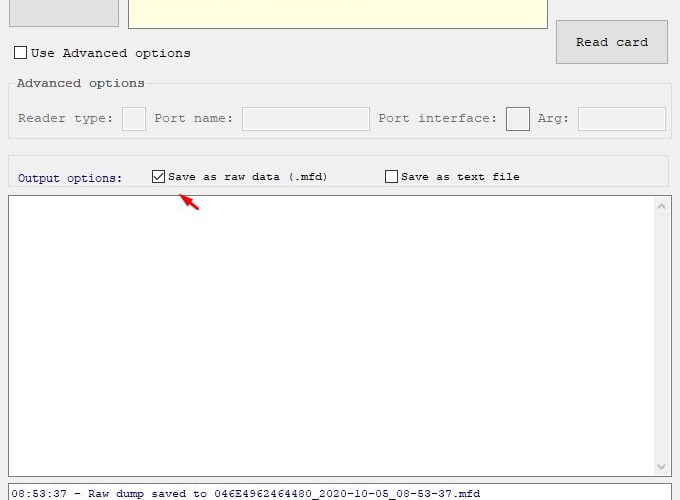
Task: Check Save as text file option
Action: (391, 176)
